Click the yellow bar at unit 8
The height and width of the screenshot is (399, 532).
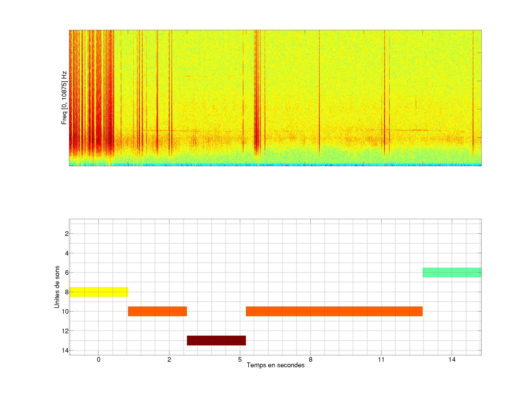98,292
